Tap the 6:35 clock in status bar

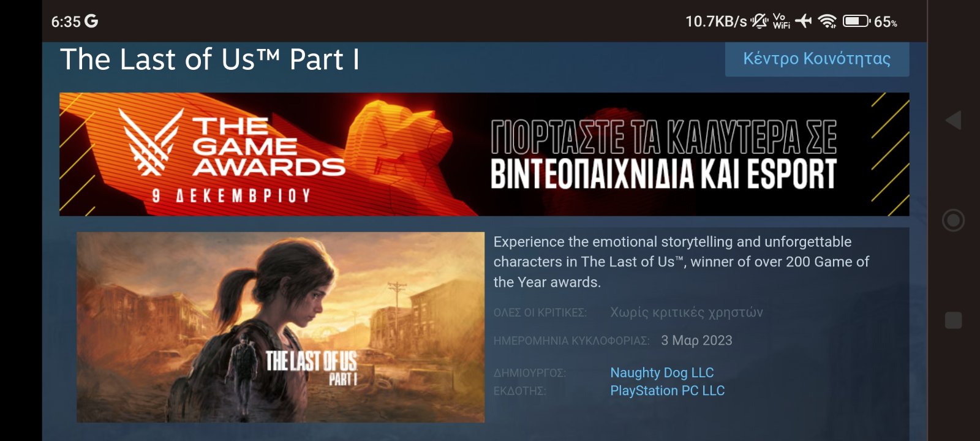(x=66, y=21)
